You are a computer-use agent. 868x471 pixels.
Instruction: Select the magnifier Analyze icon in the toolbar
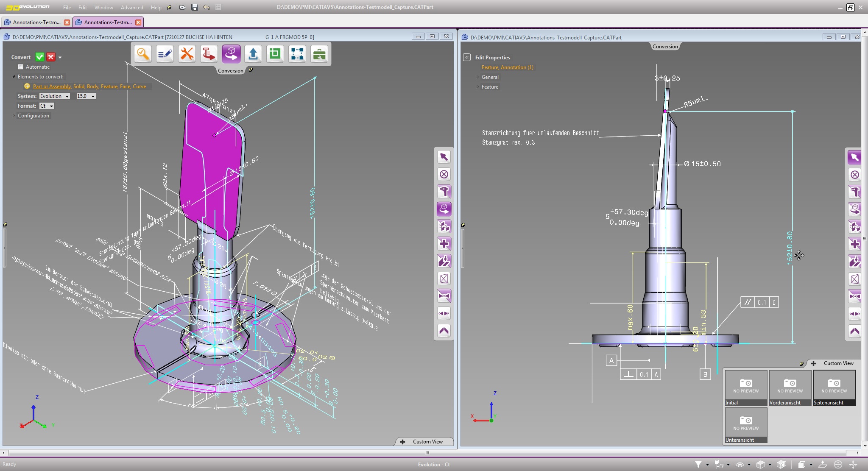(x=143, y=54)
